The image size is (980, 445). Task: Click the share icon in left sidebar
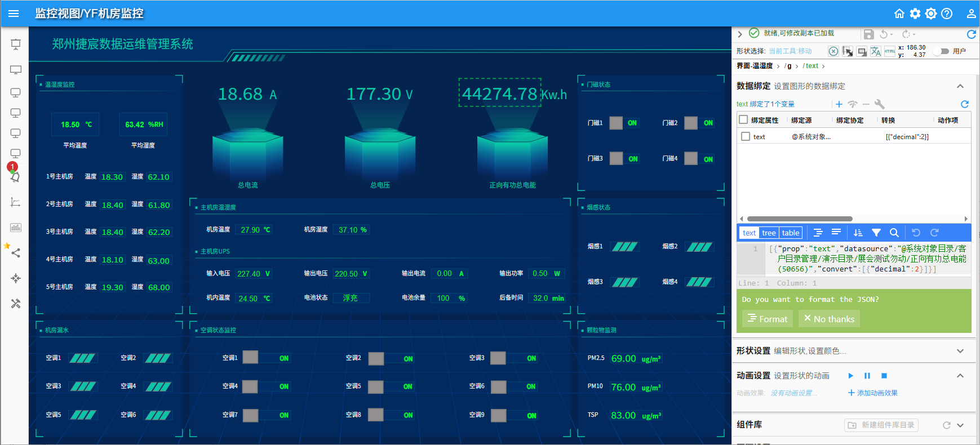(x=16, y=253)
